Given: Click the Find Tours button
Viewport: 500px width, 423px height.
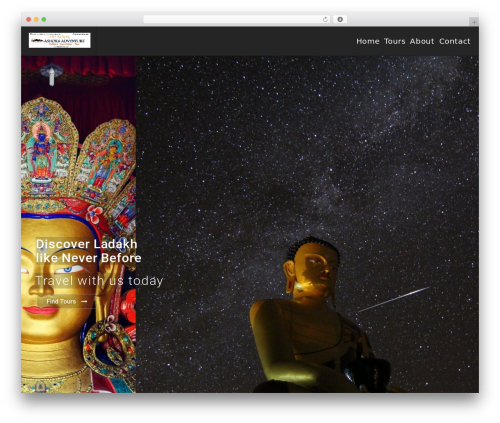Looking at the screenshot, I should tap(66, 301).
